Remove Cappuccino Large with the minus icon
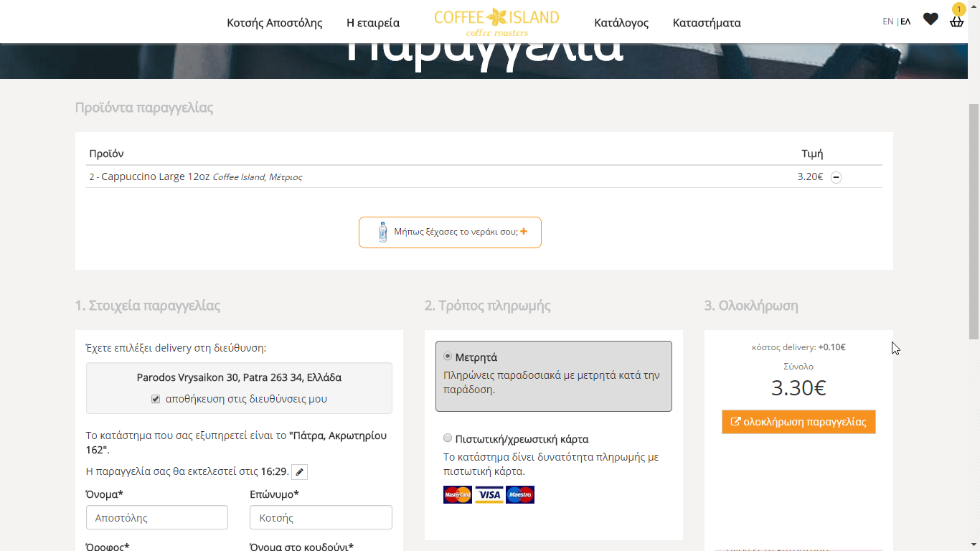The width and height of the screenshot is (980, 551). pos(836,177)
